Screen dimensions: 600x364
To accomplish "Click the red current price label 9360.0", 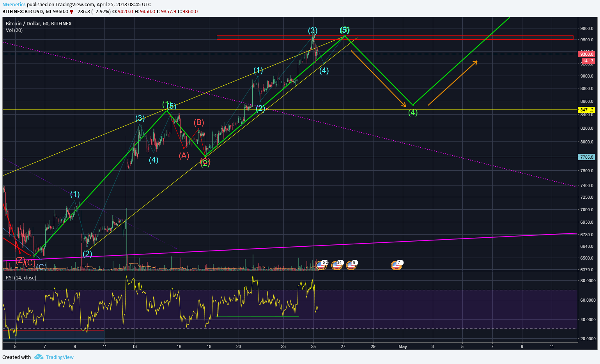I will pyautogui.click(x=587, y=54).
